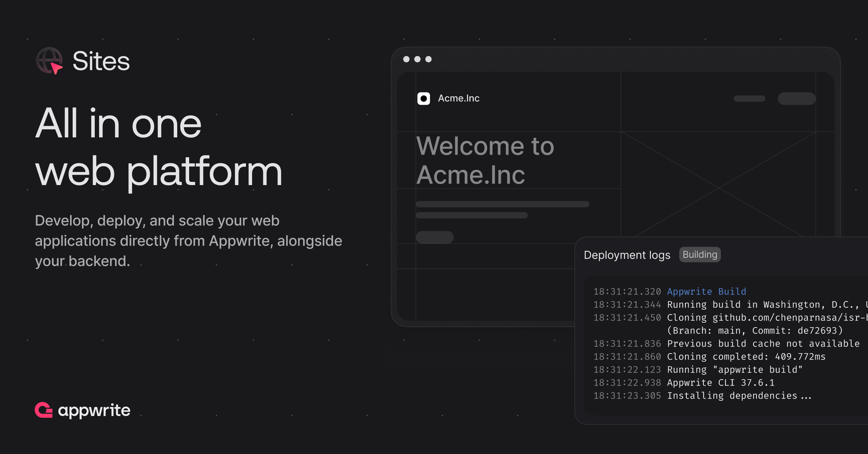
Task: Select the Sites product title text
Action: coord(101,61)
